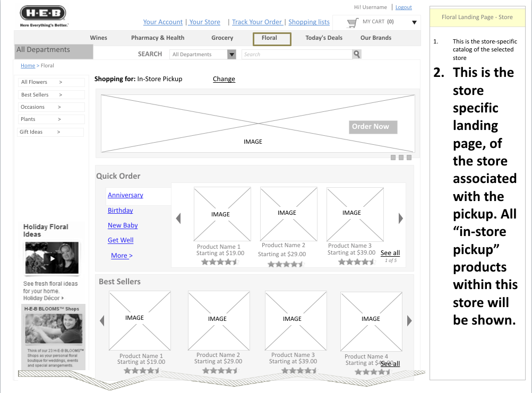Open Your Store link

[204, 22]
